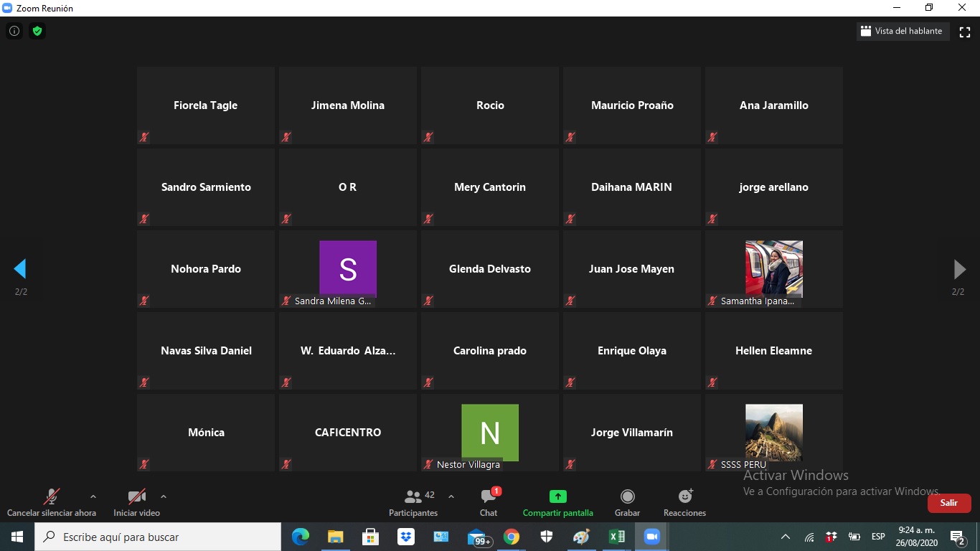The width and height of the screenshot is (980, 551).
Task: Click muted mic icon on Ana Jaramillo tile
Action: [712, 137]
